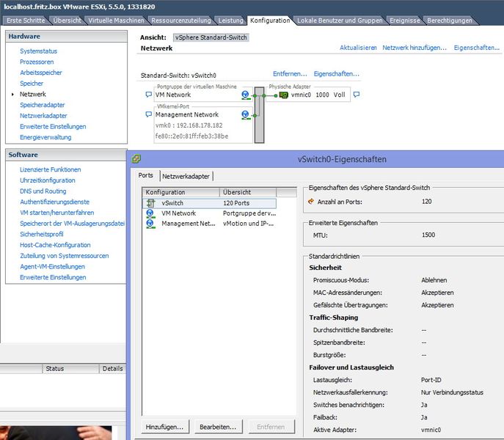Click the vSwitch icon in the ports list

coord(150,203)
